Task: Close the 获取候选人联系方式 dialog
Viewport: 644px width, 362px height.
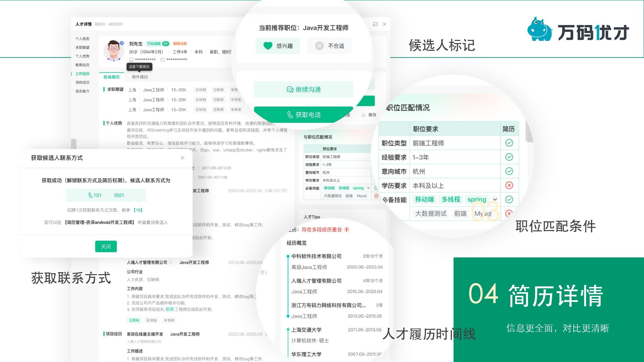Action: 183,158
